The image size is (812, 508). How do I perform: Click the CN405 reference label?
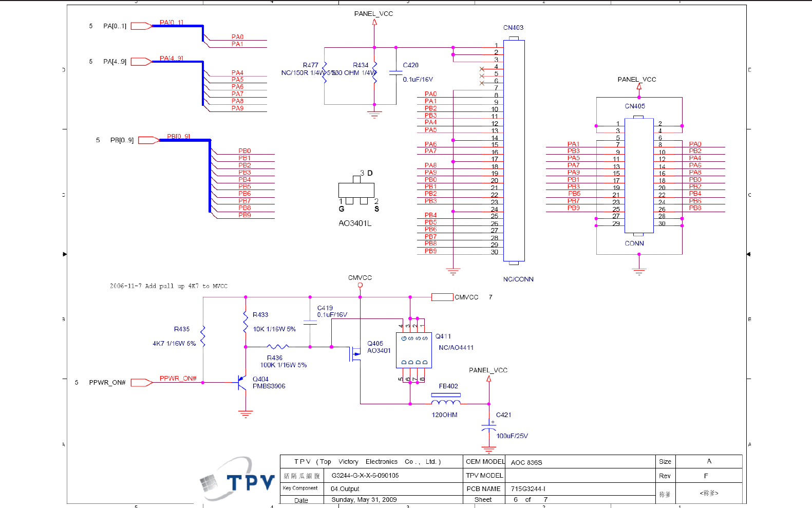point(635,106)
